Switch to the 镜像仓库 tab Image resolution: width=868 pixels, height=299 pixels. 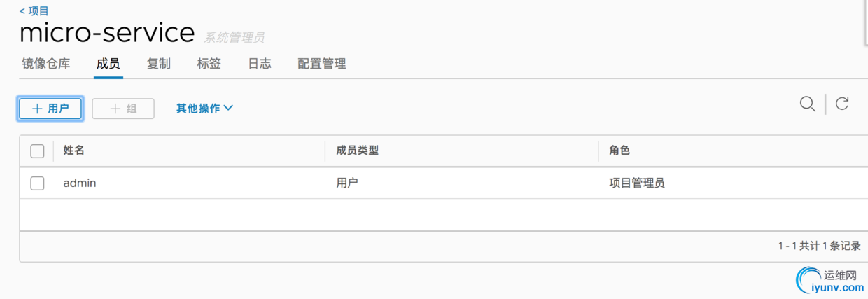46,64
